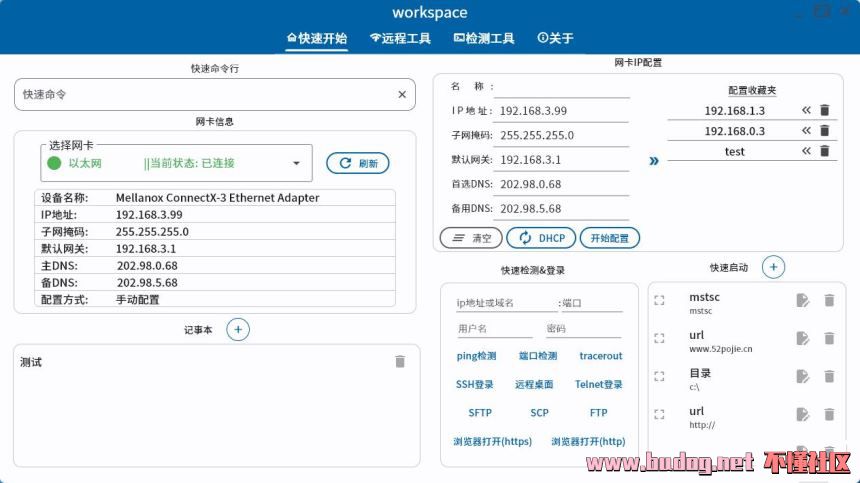Click the 测试 note text
This screenshot has width=860, height=483.
pos(31,362)
